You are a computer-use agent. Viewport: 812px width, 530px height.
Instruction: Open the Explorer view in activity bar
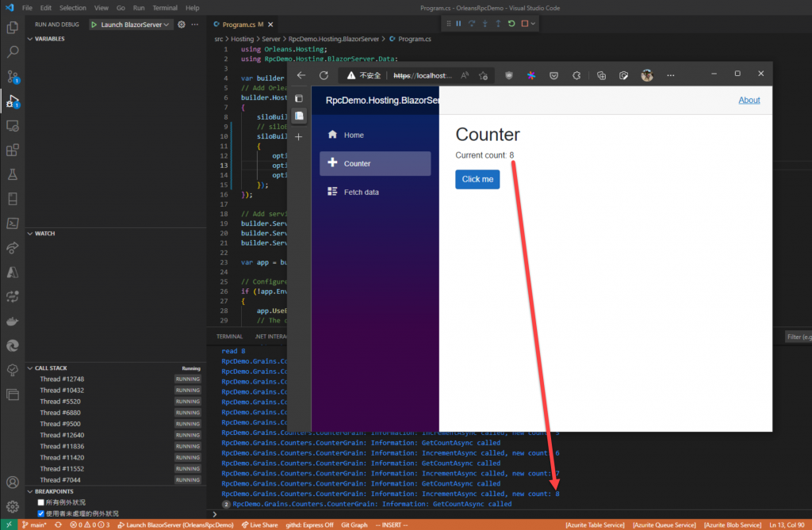(13, 27)
